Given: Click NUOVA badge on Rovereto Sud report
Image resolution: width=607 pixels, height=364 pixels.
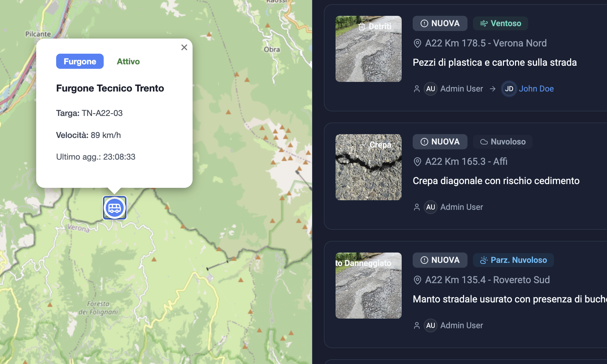Looking at the screenshot, I should [440, 260].
